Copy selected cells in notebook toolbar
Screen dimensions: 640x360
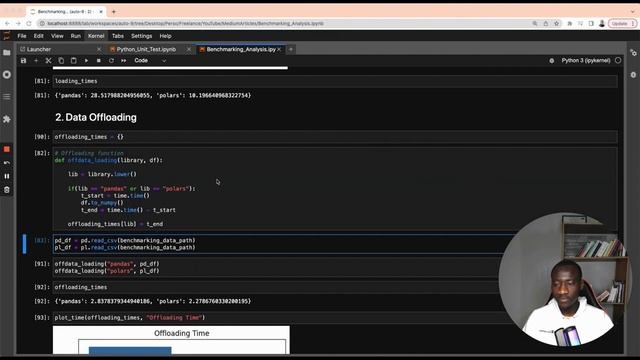[x=61, y=60]
